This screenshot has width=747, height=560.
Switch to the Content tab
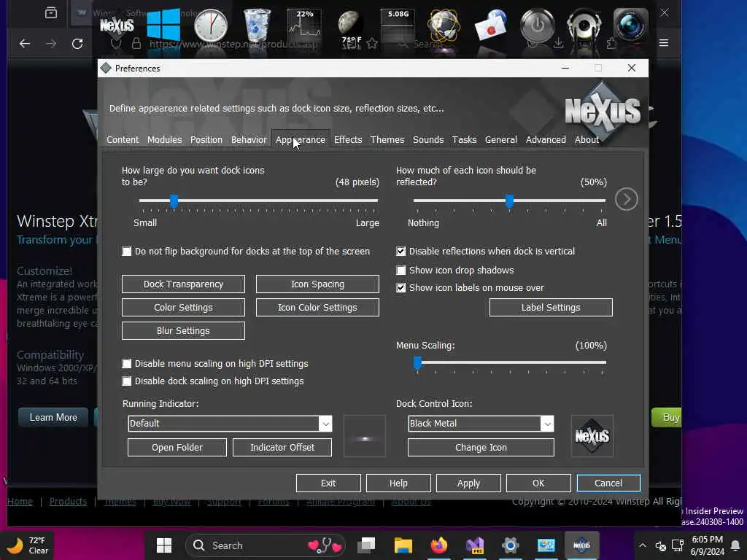coord(123,139)
